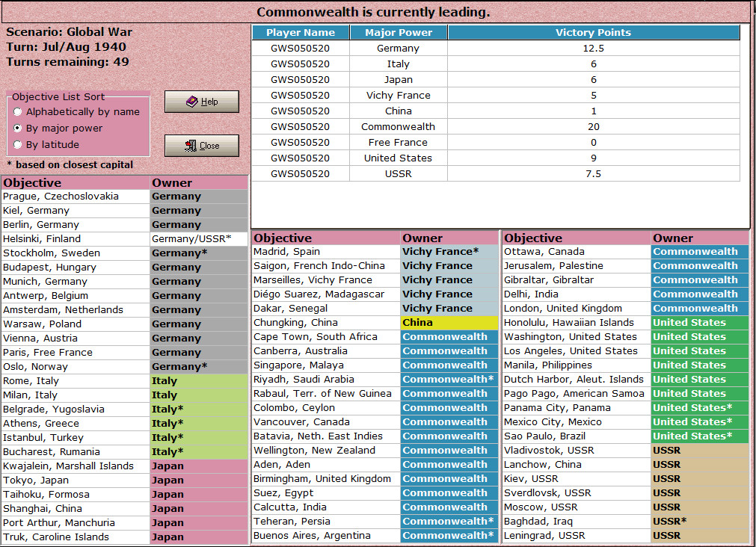This screenshot has height=547, width=756.
Task: Click Panama City, Panama objective
Action: pyautogui.click(x=577, y=408)
